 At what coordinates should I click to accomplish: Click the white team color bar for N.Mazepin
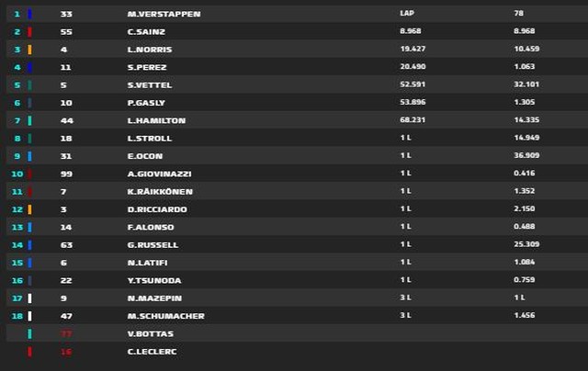tap(29, 298)
